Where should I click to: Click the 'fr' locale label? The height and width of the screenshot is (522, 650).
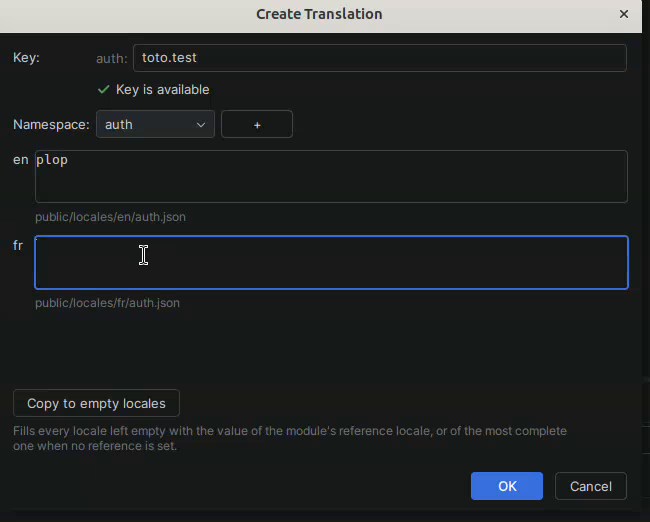point(18,245)
